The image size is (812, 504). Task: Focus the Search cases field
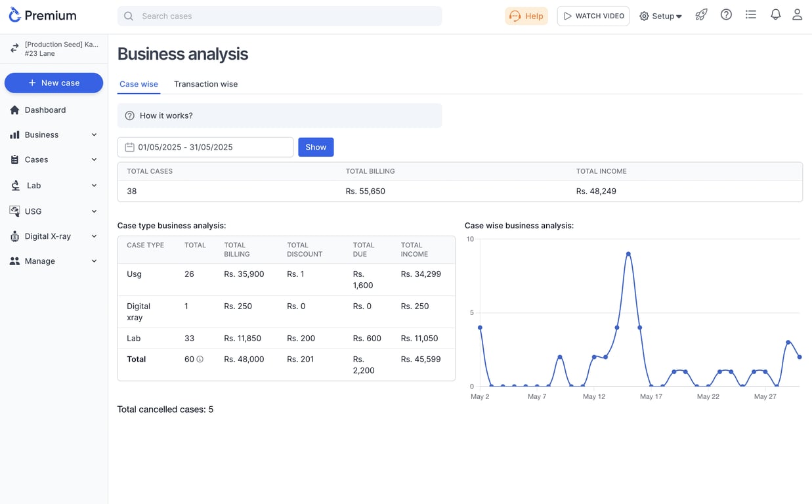pyautogui.click(x=280, y=16)
